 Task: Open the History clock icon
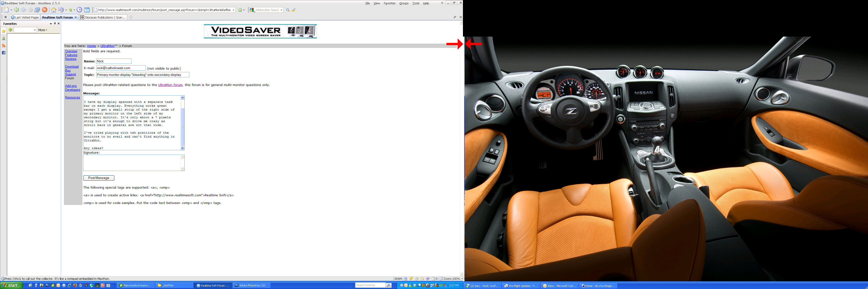pyautogui.click(x=80, y=10)
